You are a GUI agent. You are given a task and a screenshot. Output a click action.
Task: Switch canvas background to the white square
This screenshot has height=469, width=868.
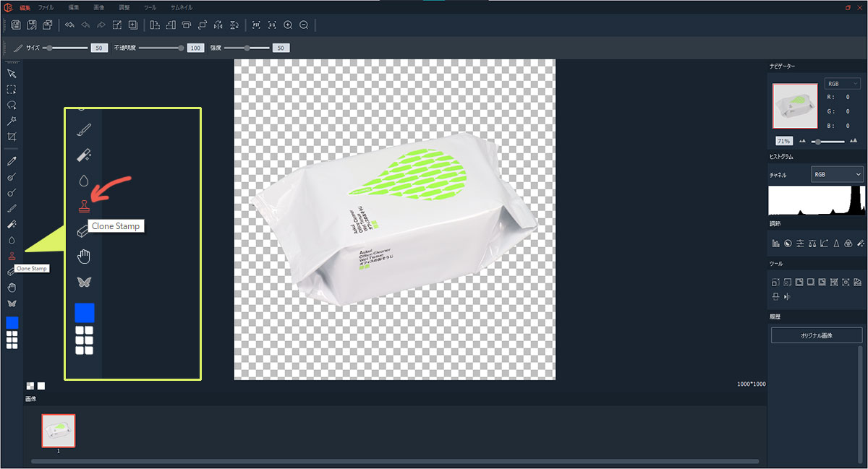[x=41, y=386]
